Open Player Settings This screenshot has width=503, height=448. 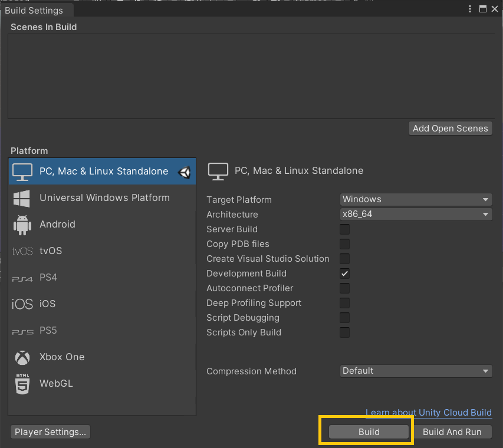pos(50,432)
